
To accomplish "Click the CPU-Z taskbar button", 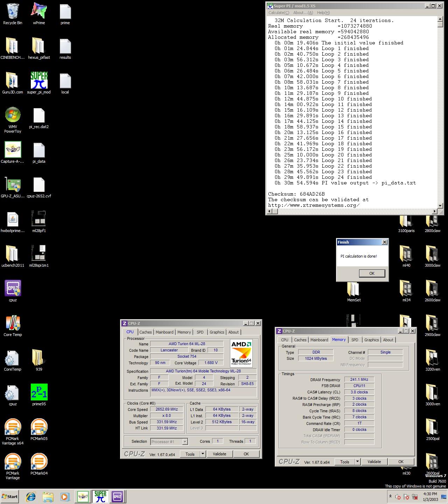I will click(x=117, y=496).
